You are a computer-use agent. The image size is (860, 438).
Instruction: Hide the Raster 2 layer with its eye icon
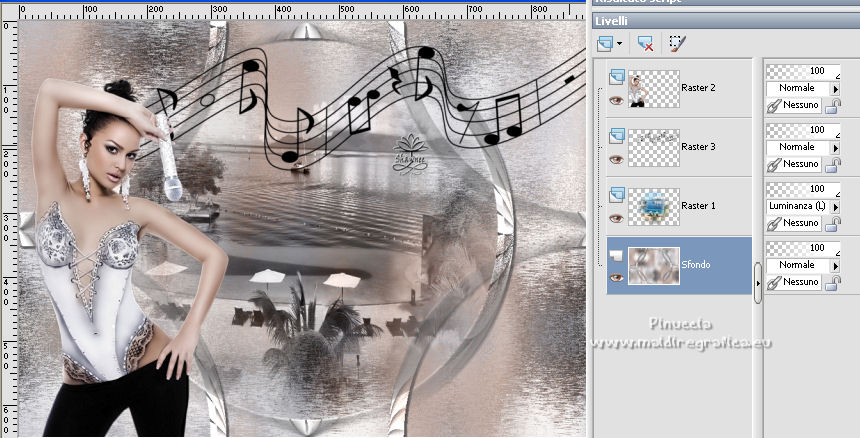616,100
